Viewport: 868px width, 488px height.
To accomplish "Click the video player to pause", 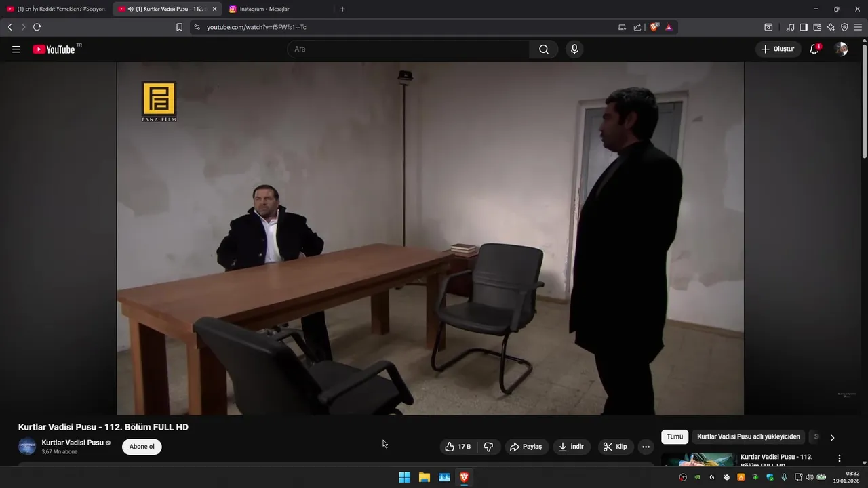I will (430, 239).
